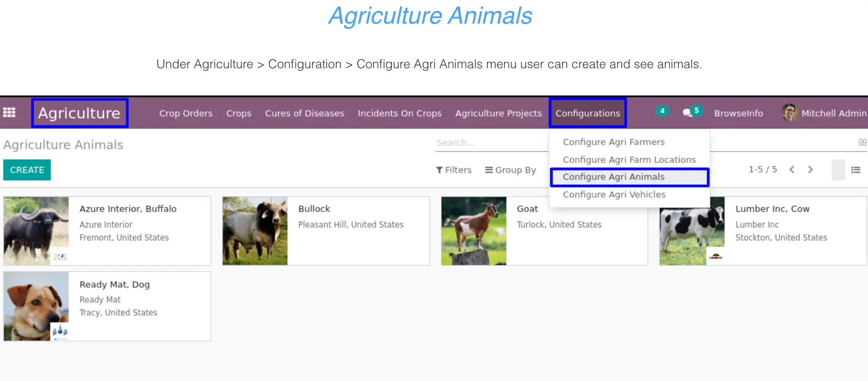Viewport: 868px width, 381px height.
Task: Open the Azure Interior, Buffalo card
Action: coord(107,231)
